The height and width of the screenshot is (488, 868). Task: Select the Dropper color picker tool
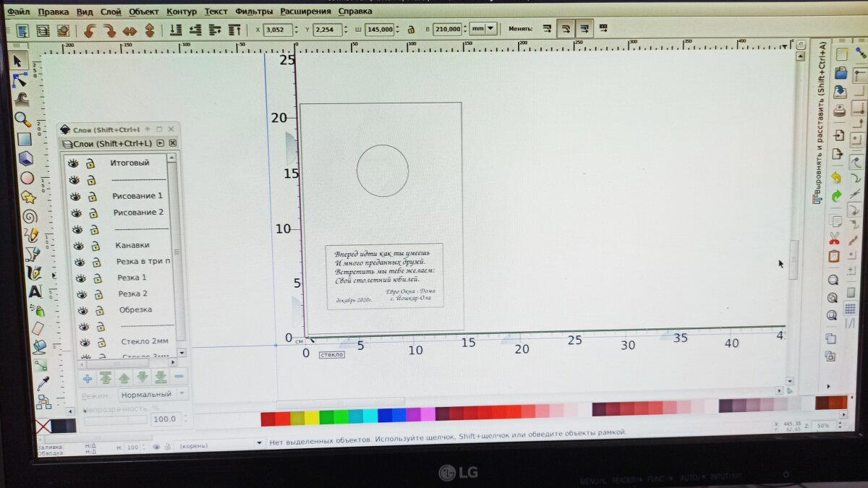click(x=43, y=383)
